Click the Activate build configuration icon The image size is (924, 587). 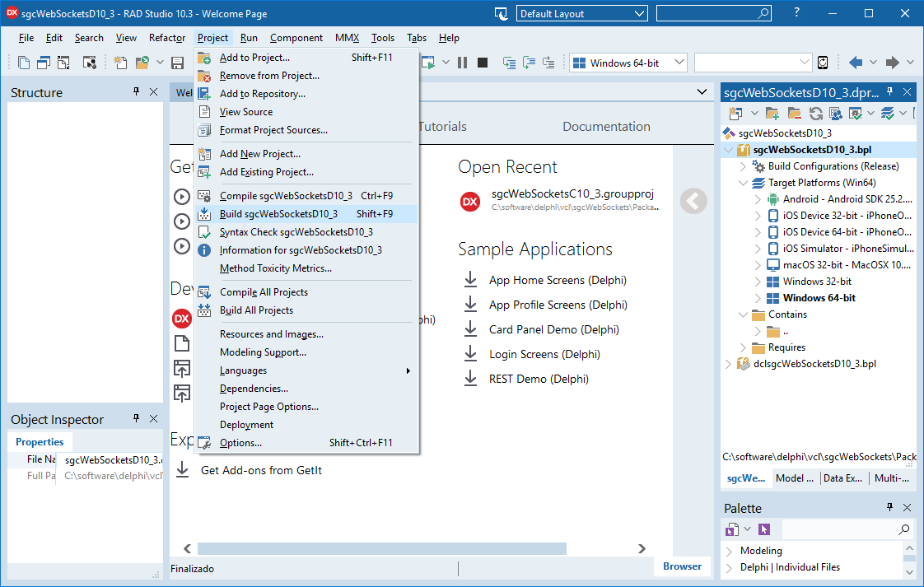(856, 113)
